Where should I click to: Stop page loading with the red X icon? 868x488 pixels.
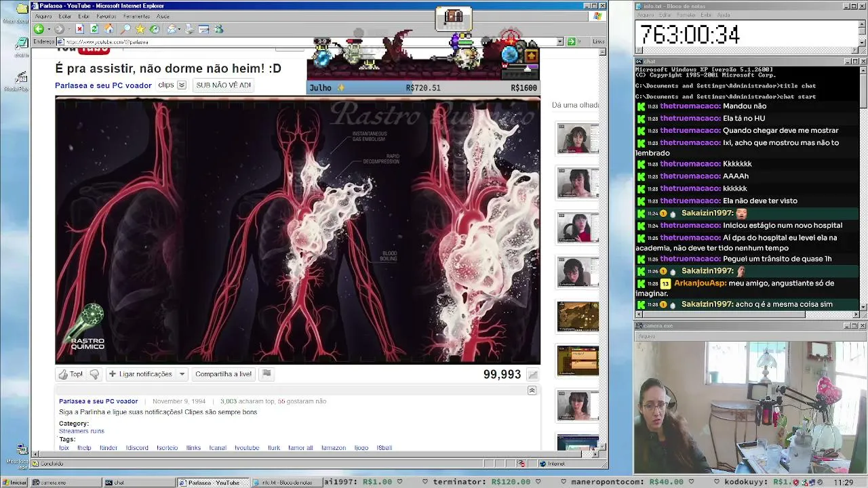coord(79,29)
